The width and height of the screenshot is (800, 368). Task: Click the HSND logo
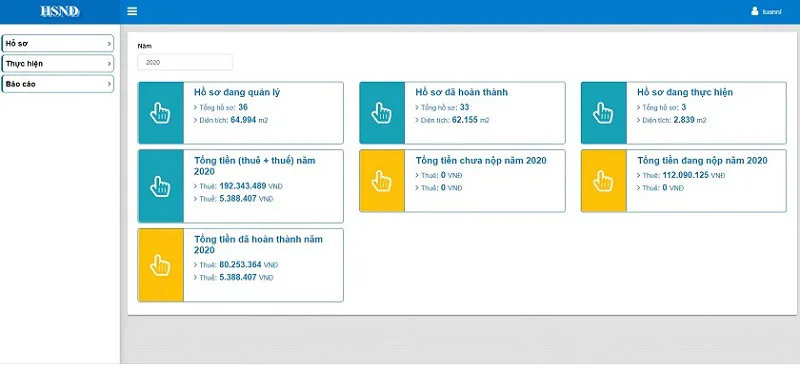click(x=60, y=11)
